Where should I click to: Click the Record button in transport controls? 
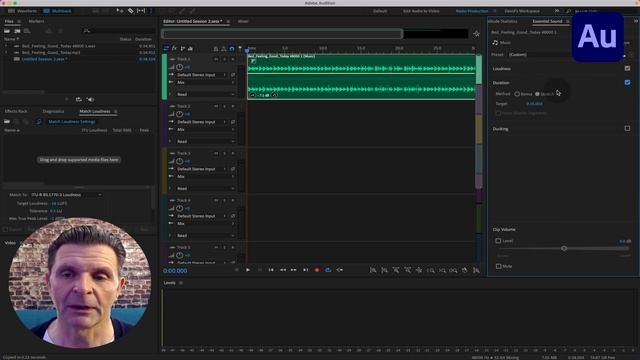click(317, 270)
